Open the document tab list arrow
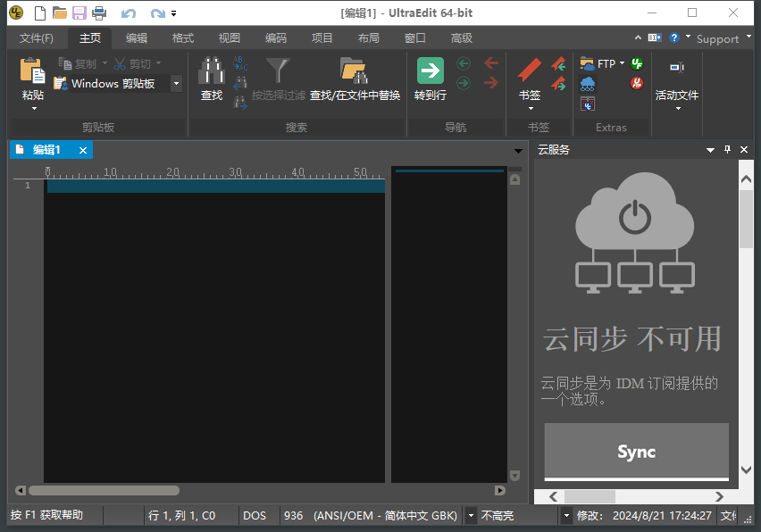 click(x=518, y=151)
